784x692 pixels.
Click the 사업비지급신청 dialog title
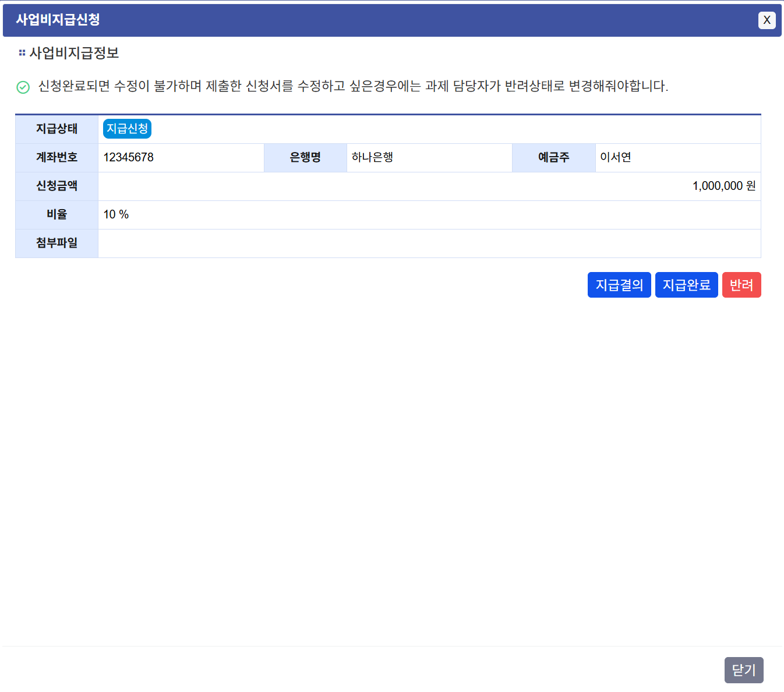[58, 20]
